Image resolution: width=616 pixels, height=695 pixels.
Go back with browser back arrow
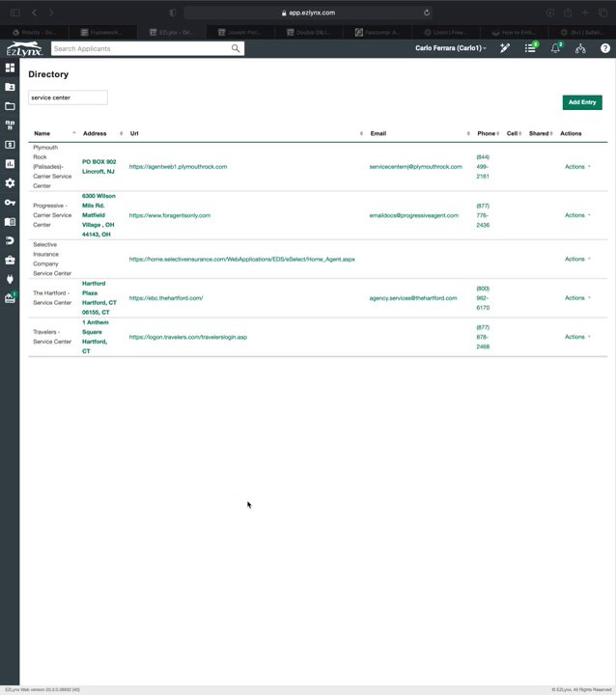click(34, 13)
